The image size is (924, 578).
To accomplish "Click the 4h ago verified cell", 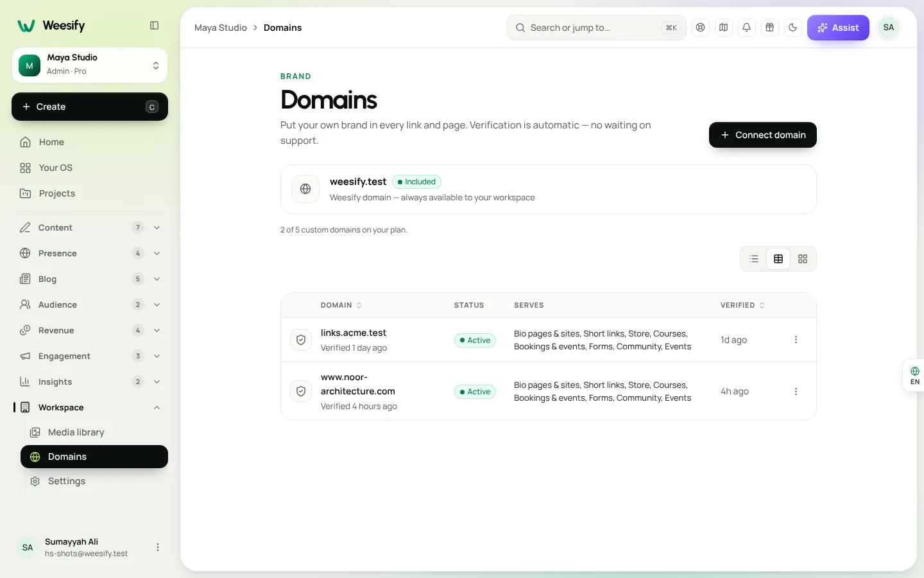I will 735,391.
